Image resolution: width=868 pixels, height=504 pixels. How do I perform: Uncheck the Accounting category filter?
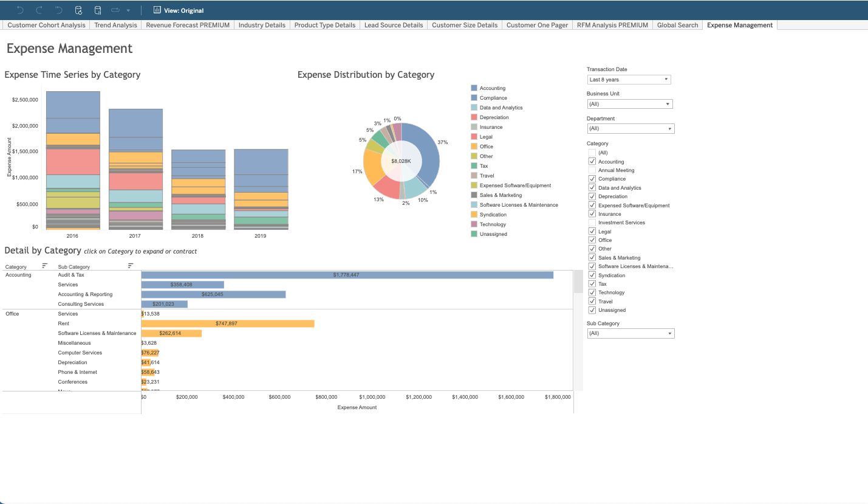592,161
